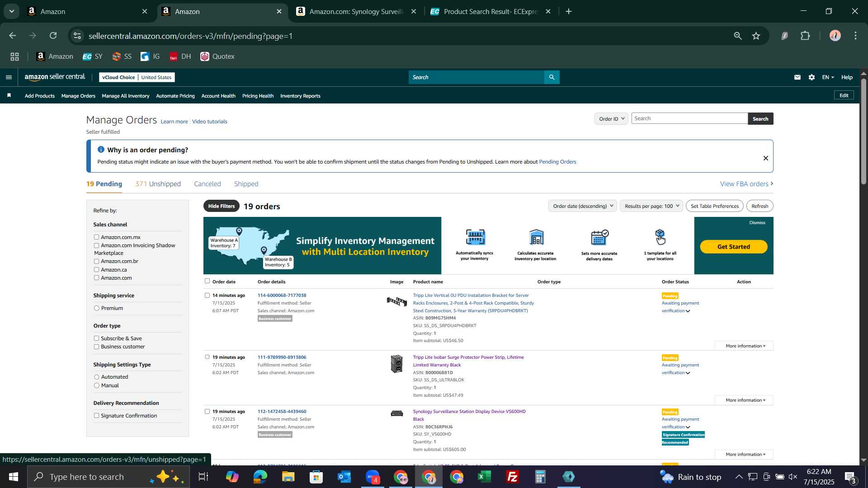This screenshot has width=868, height=488.
Task: Check the Business customer filter
Action: (x=96, y=347)
